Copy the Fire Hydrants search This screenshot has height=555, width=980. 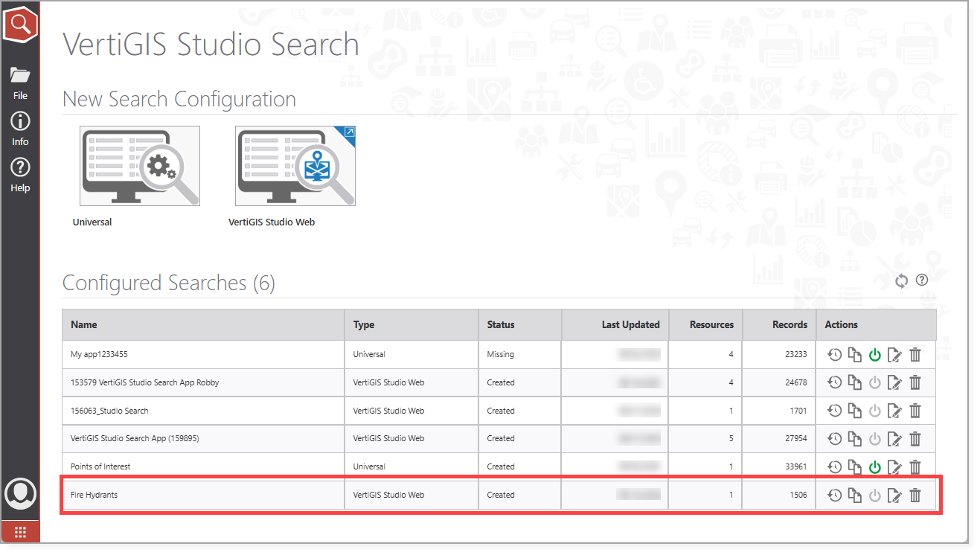pos(855,495)
